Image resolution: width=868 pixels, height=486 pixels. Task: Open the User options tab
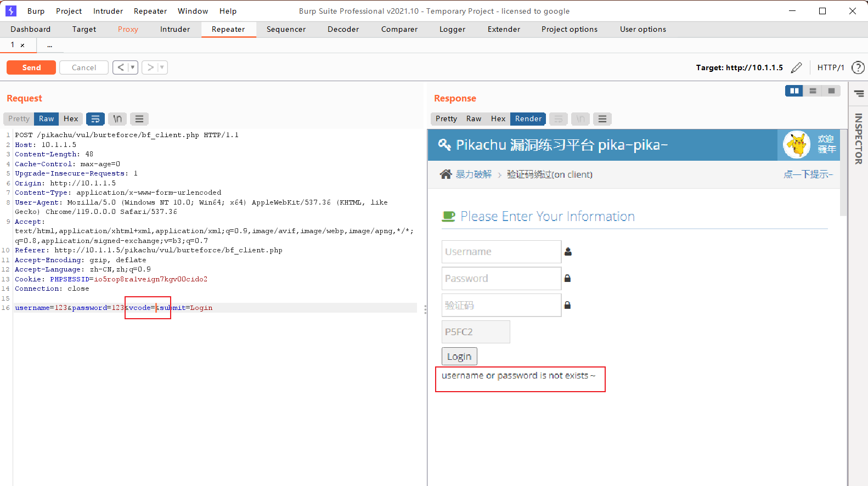[x=643, y=29]
